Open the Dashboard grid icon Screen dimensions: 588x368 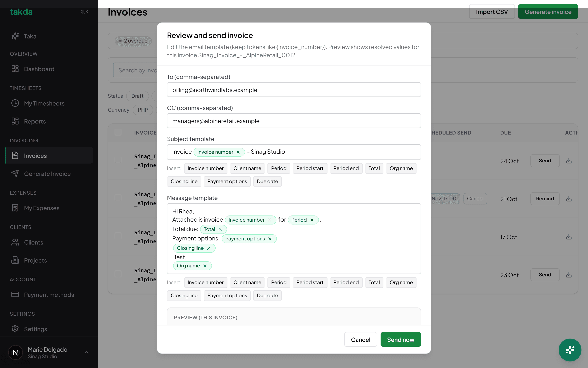pos(15,69)
